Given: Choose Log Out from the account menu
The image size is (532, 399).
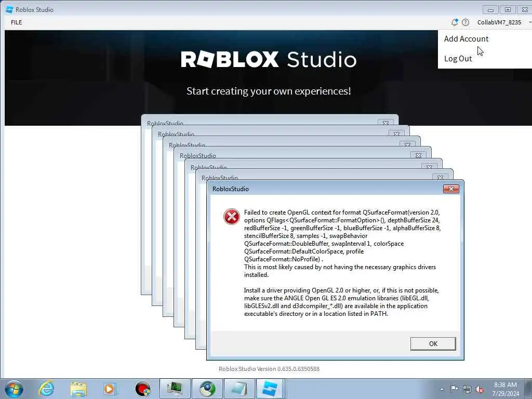Looking at the screenshot, I should point(458,59).
